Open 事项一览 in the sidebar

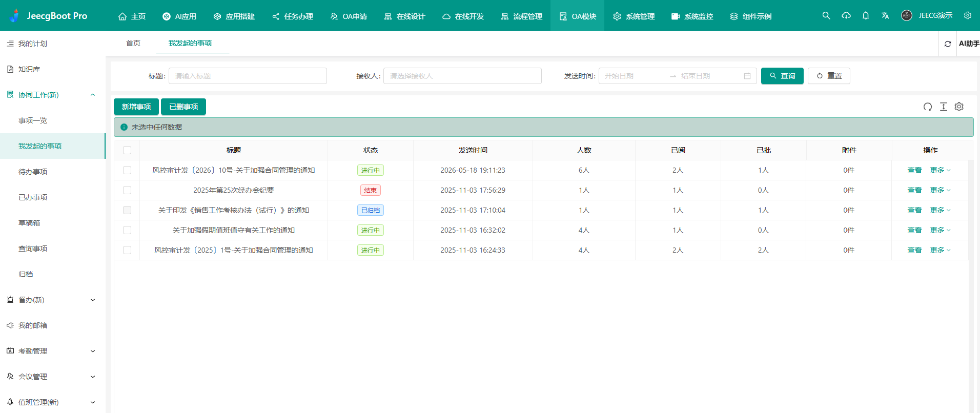point(52,120)
